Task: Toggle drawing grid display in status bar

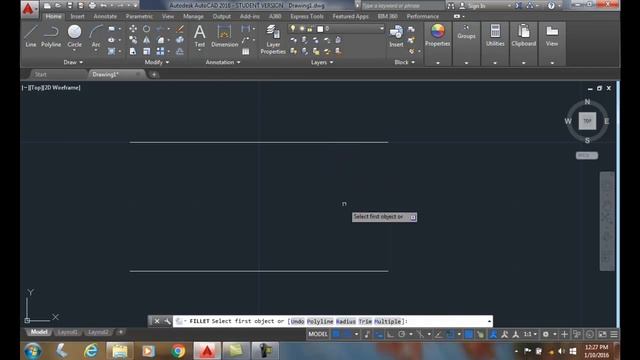Action: [x=336, y=334]
